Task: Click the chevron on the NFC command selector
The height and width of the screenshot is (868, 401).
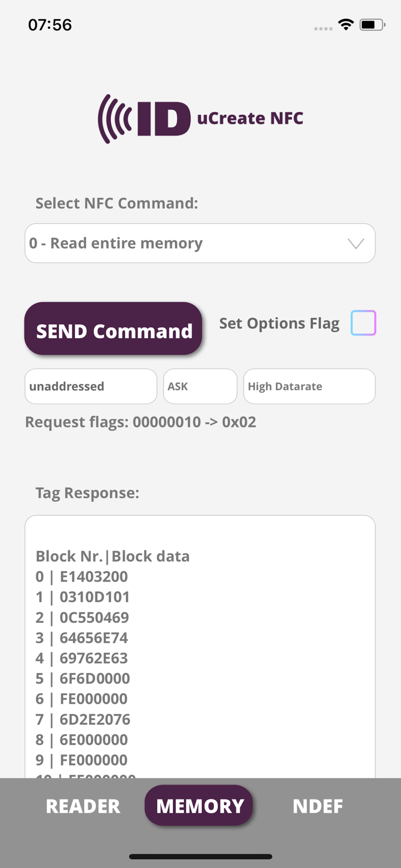Action: click(x=355, y=243)
